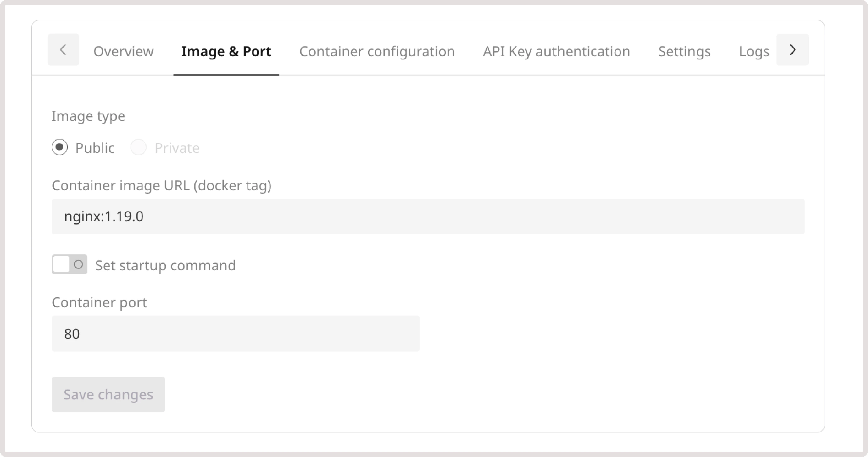Click the Set startup command label
This screenshot has height=457, width=868.
pos(165,265)
